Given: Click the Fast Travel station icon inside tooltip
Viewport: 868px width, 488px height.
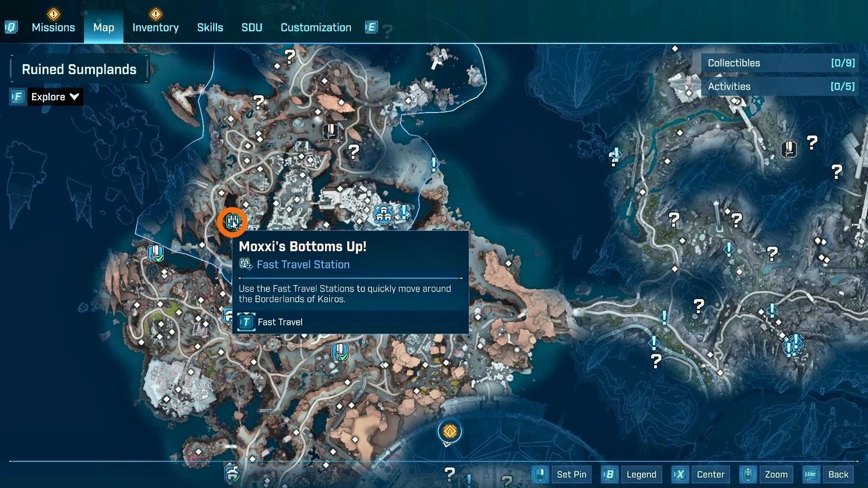Looking at the screenshot, I should click(245, 264).
